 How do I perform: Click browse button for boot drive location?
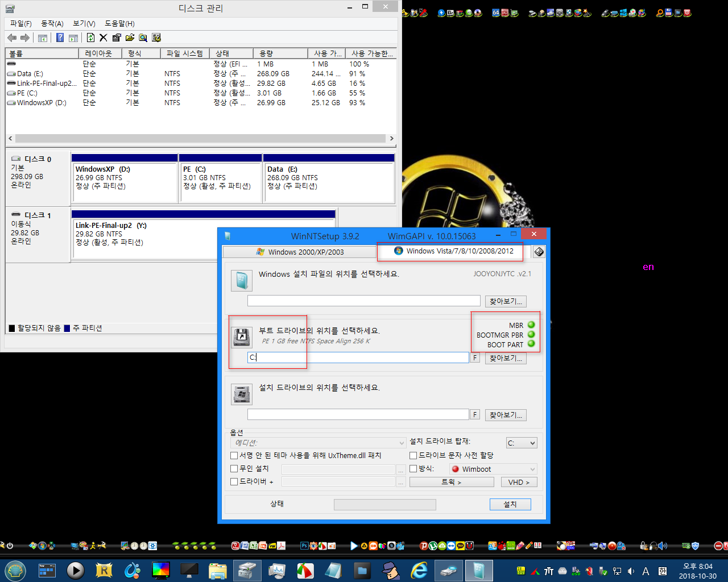coord(506,358)
